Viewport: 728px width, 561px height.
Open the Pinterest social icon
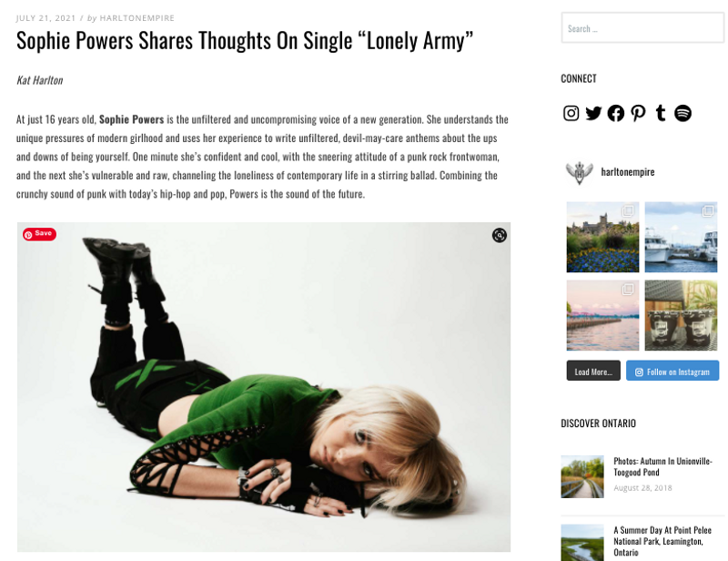click(638, 113)
